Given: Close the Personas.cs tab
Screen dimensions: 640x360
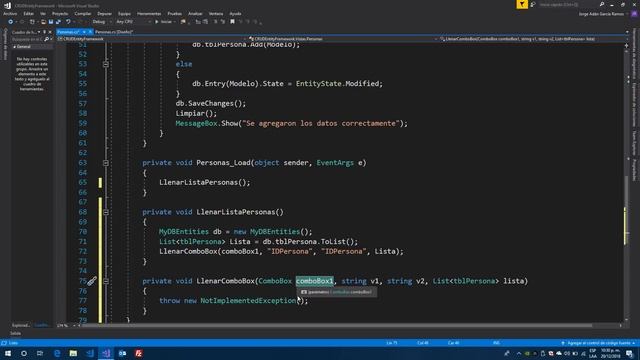Looking at the screenshot, I should (x=90, y=32).
